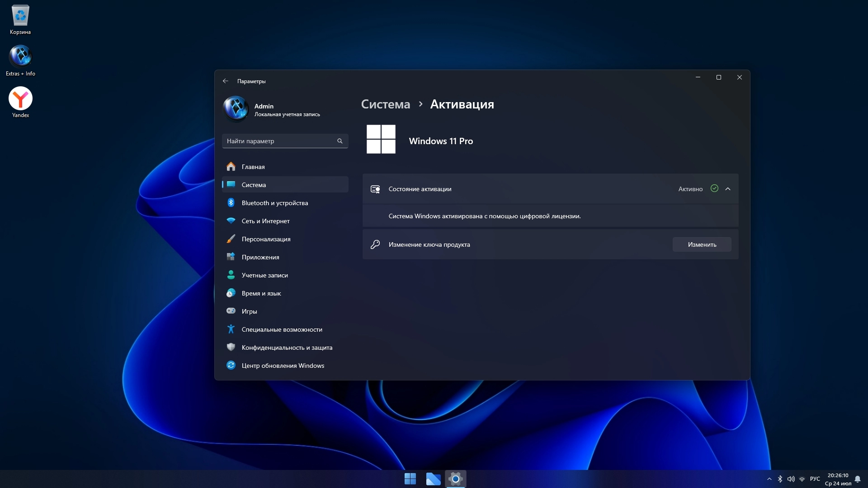Click the back arrow in Settings
This screenshot has width=868, height=488.
226,81
